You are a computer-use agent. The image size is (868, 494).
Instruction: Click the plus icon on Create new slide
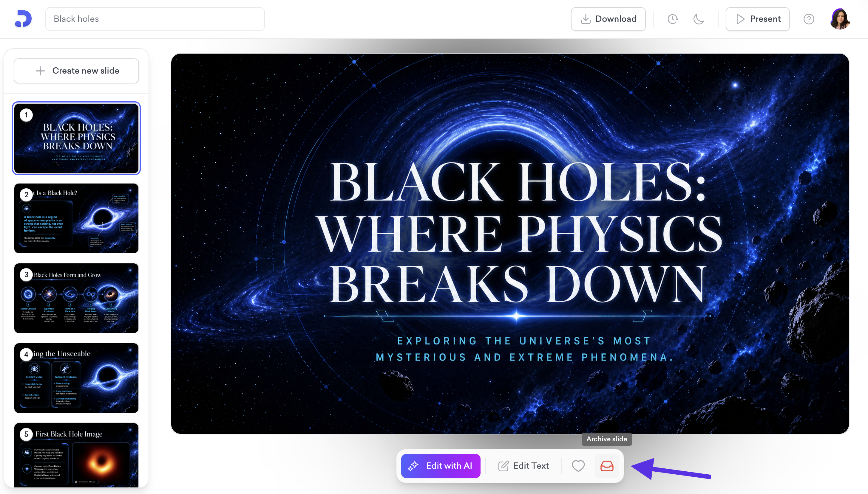(x=40, y=71)
